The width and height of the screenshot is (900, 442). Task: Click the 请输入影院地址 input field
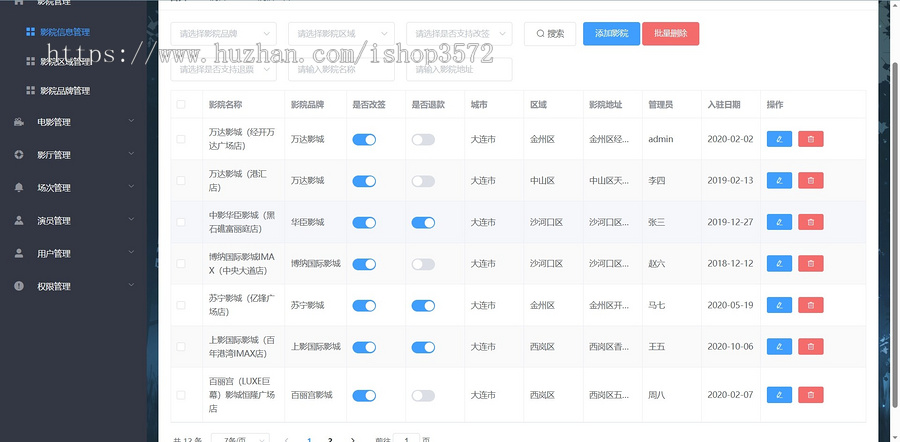[459, 69]
